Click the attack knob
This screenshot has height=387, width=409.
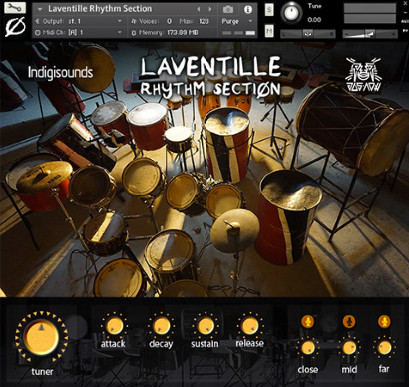(x=114, y=325)
